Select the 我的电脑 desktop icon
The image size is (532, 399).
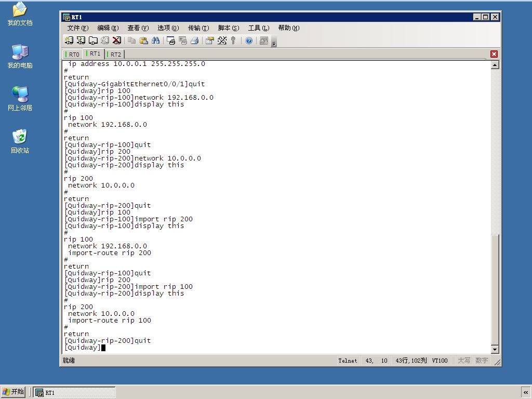[x=20, y=56]
